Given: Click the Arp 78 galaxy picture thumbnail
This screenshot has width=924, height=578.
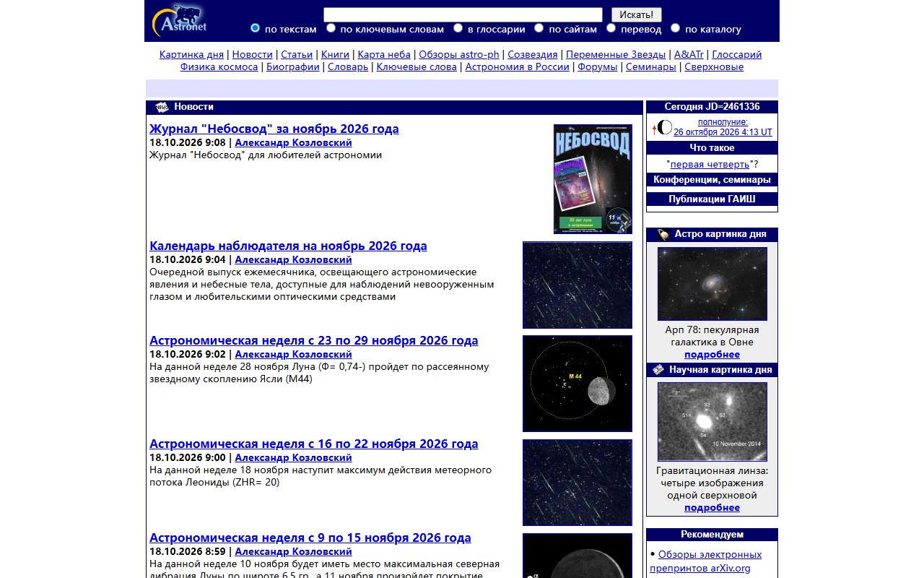Looking at the screenshot, I should pyautogui.click(x=712, y=284).
